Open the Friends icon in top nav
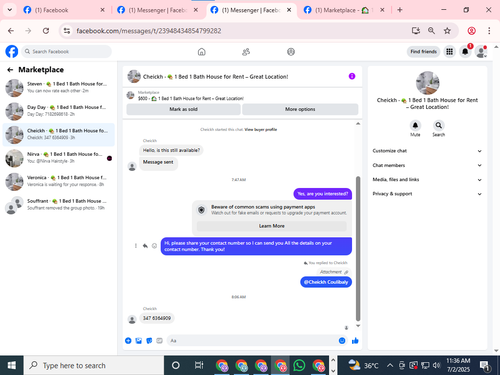500x375 pixels. [246, 52]
